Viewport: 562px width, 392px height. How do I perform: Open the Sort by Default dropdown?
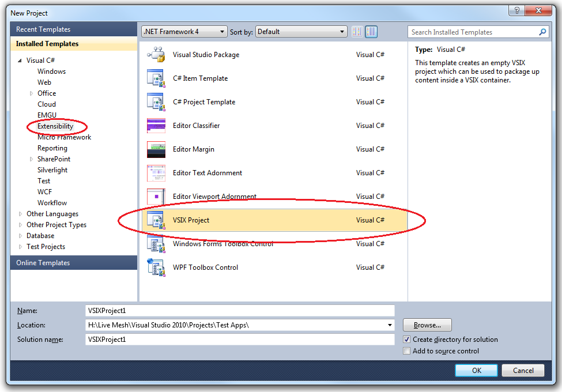(x=301, y=32)
